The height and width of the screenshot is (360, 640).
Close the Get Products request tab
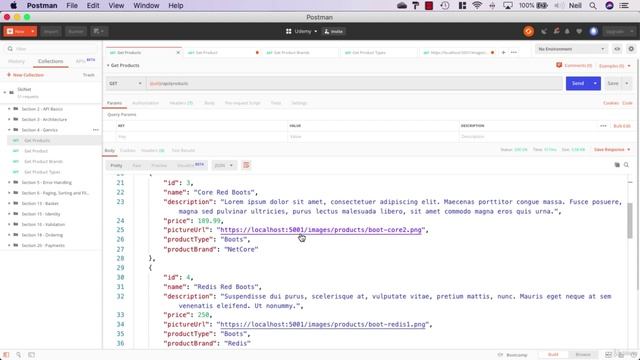(178, 53)
